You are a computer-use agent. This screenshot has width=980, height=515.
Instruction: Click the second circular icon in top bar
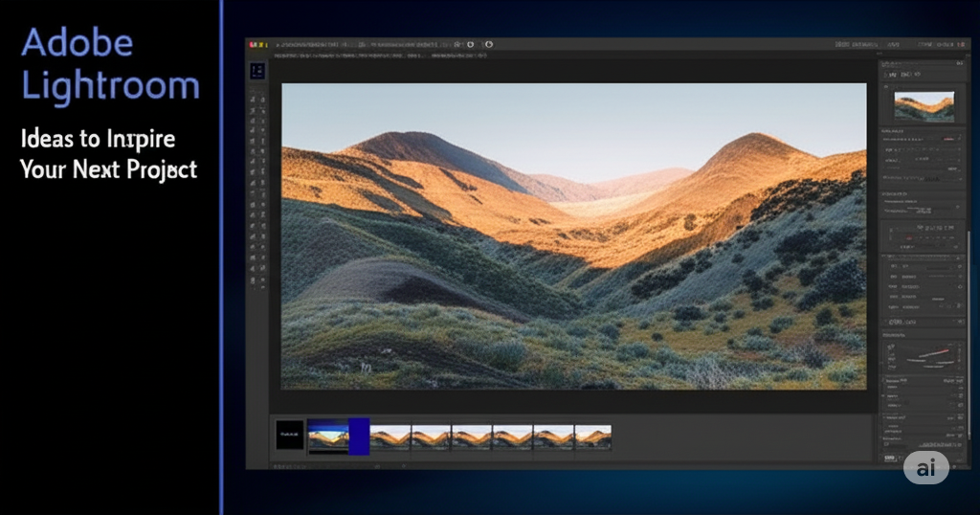tap(489, 44)
